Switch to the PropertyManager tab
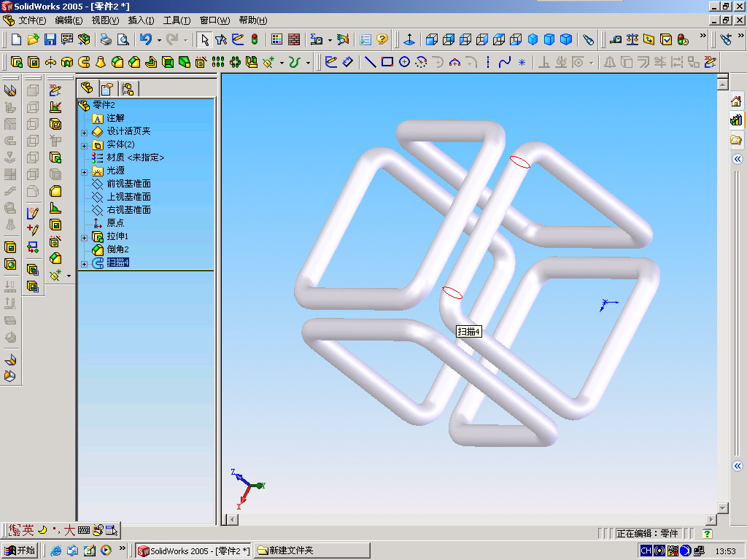 pos(107,88)
